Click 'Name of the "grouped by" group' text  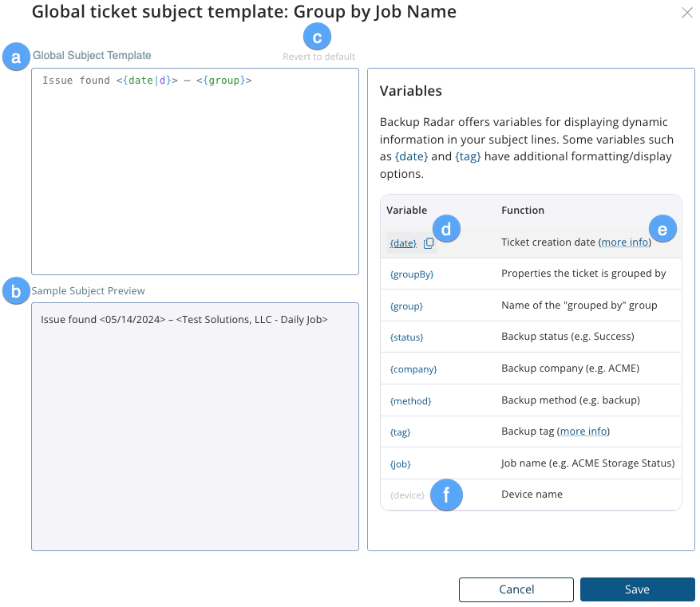click(579, 305)
